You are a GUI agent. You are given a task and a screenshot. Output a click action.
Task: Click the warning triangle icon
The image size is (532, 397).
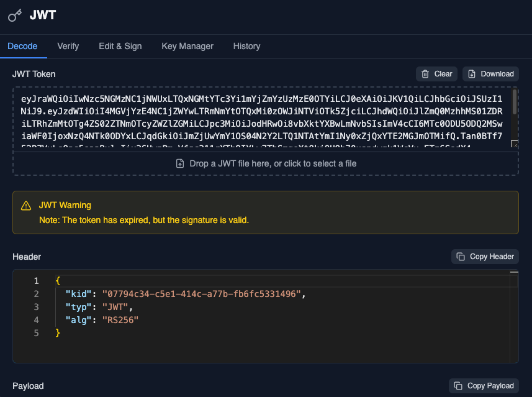pyautogui.click(x=26, y=206)
